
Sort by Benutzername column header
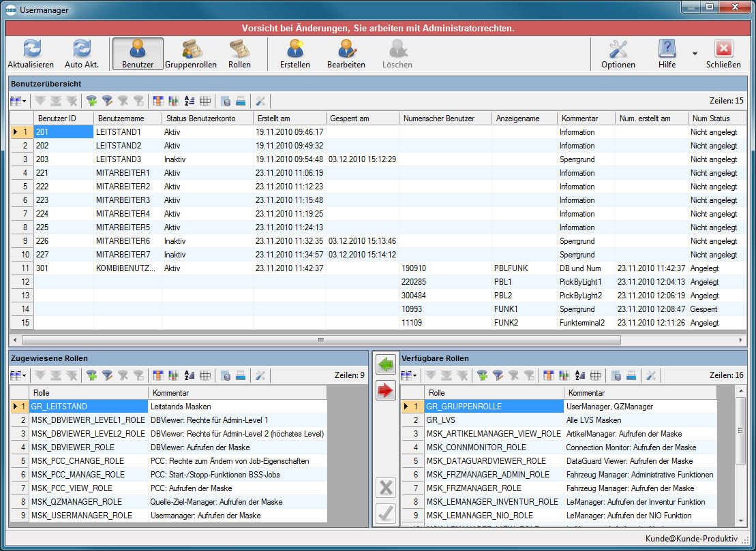(x=127, y=119)
